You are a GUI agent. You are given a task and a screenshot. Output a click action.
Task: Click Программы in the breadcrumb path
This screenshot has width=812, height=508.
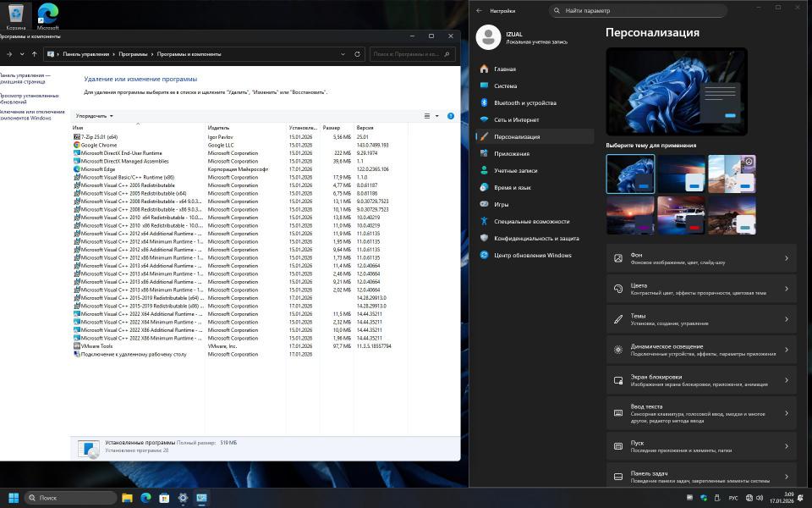133,54
